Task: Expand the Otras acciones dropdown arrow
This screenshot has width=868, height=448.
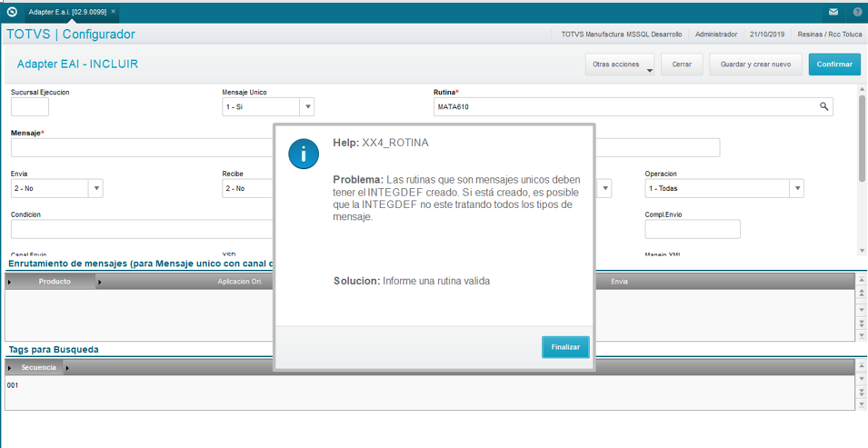Action: tap(649, 70)
